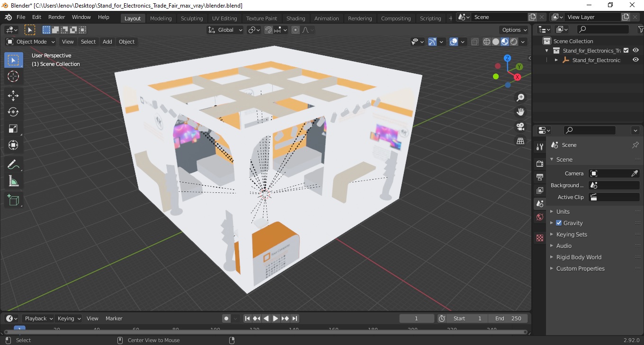The width and height of the screenshot is (644, 345).
Task: Click the timeline Marker menu
Action: [114, 318]
